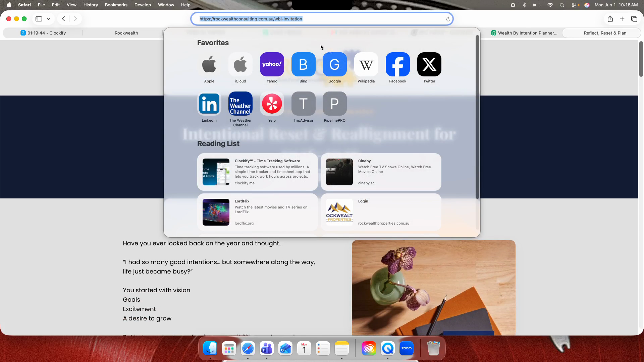The height and width of the screenshot is (362, 644).
Task: Open Launchpad from the Dock
Action: pyautogui.click(x=229, y=349)
